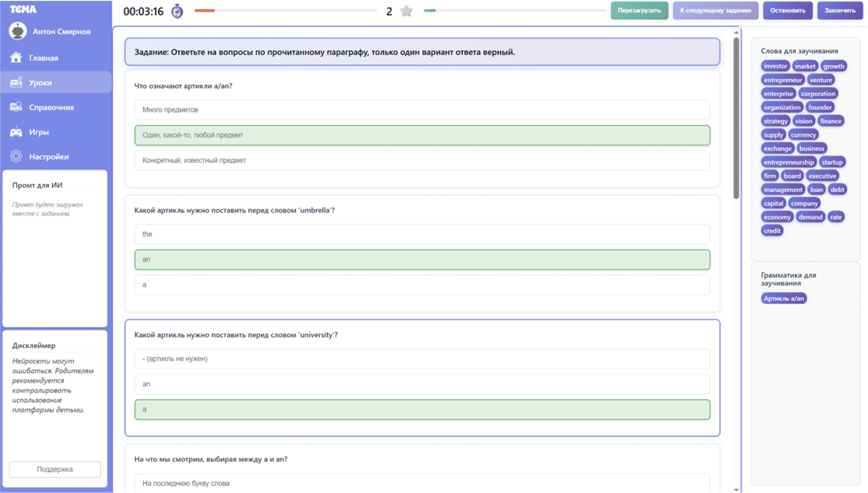Click the scroll-down arrow of the task panel
Screen dimensions: 868x493
(x=736, y=489)
